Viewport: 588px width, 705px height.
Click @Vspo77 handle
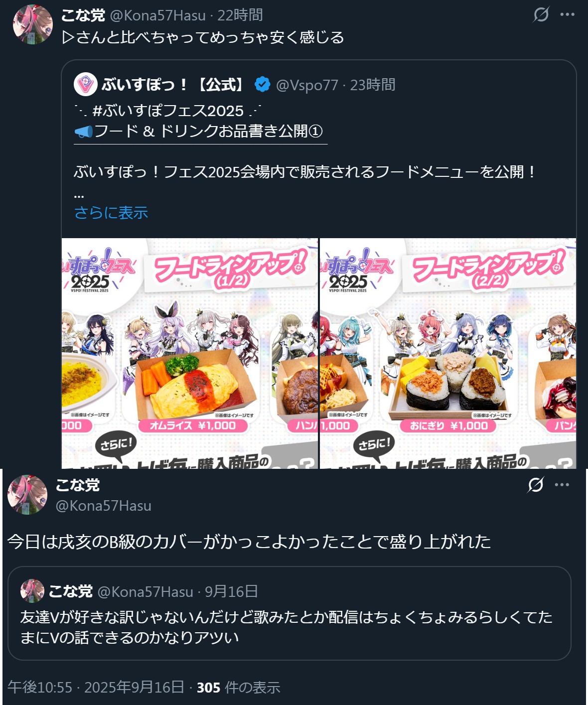[307, 85]
